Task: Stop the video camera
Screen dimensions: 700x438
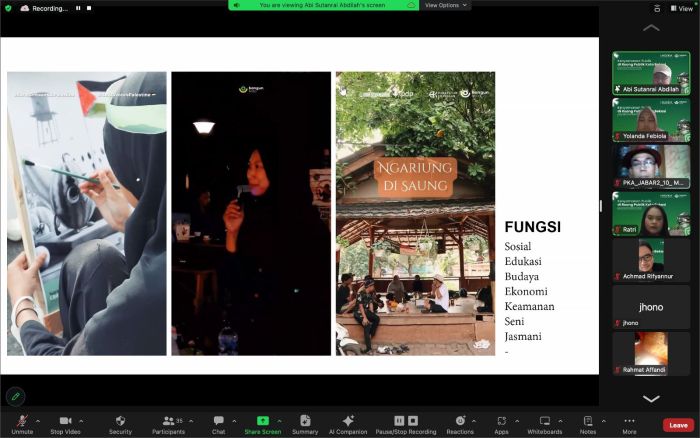Action: [65, 422]
